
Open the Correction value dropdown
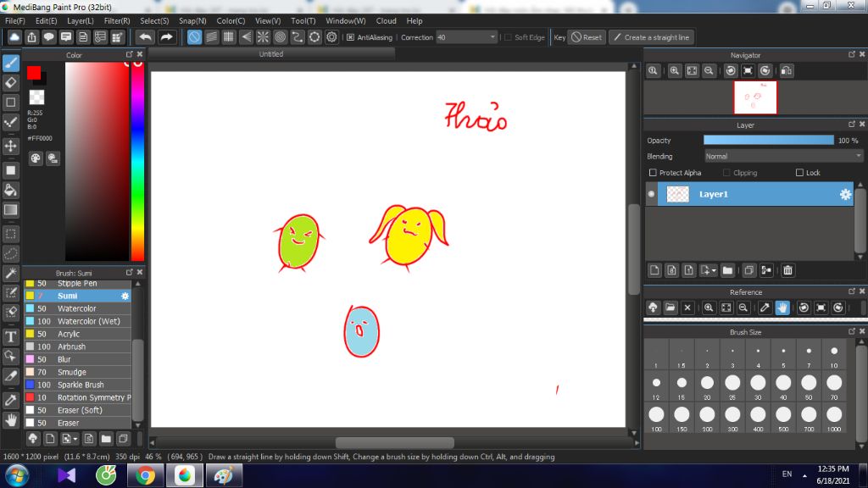tap(492, 37)
